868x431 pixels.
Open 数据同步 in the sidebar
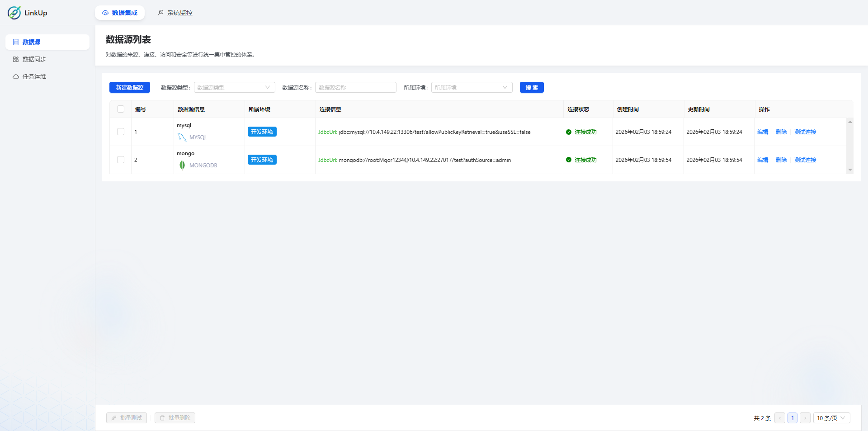click(x=34, y=59)
